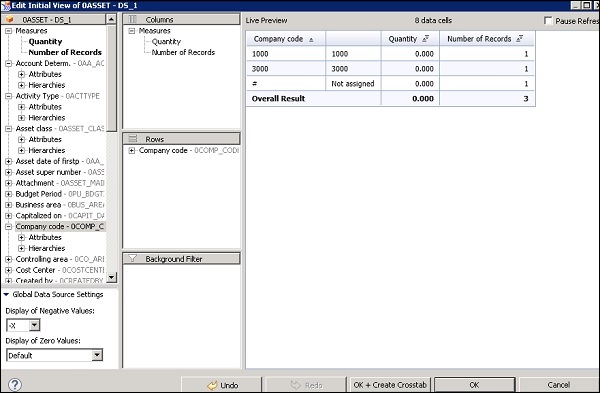Click the help question mark icon
The width and height of the screenshot is (600, 393).
pos(15,384)
